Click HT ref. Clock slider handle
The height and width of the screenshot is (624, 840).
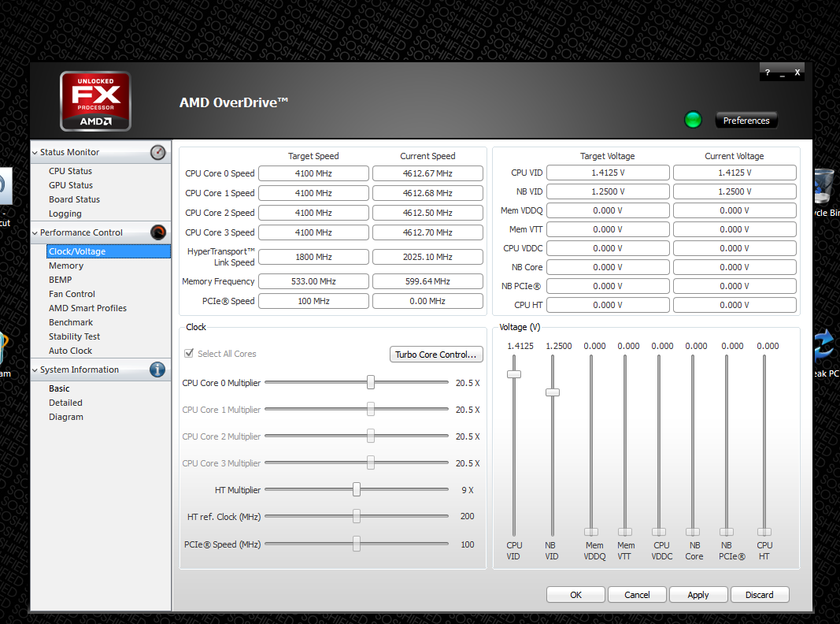coord(357,516)
